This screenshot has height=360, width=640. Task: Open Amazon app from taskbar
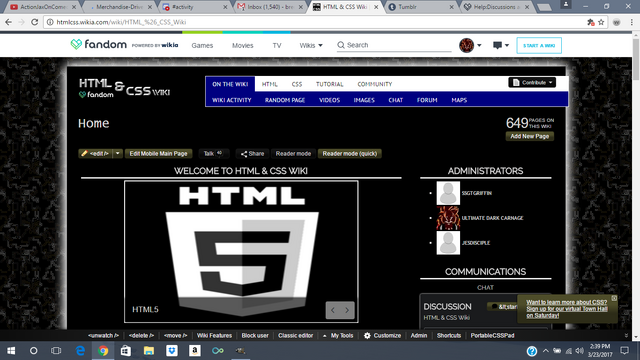(195, 350)
